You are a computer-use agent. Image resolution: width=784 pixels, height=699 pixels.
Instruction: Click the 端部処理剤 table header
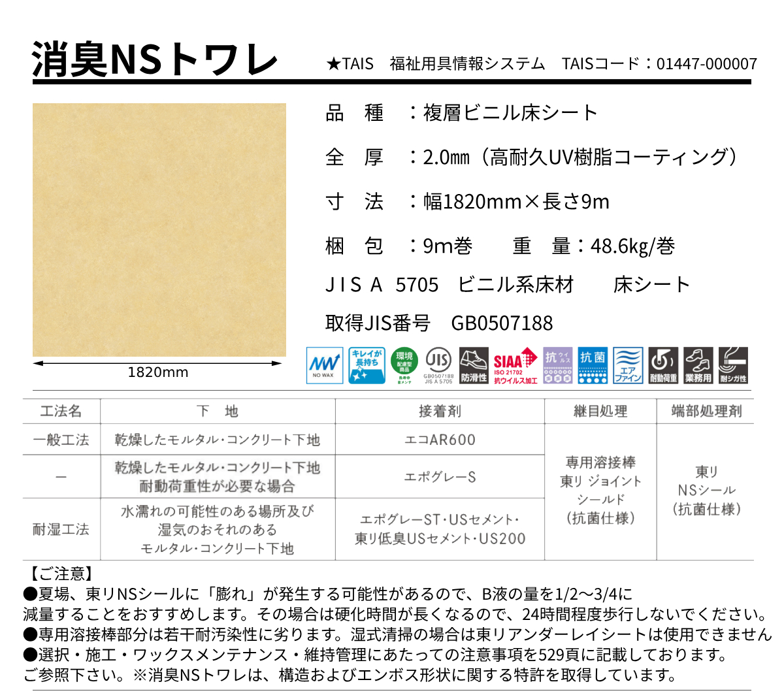click(706, 411)
